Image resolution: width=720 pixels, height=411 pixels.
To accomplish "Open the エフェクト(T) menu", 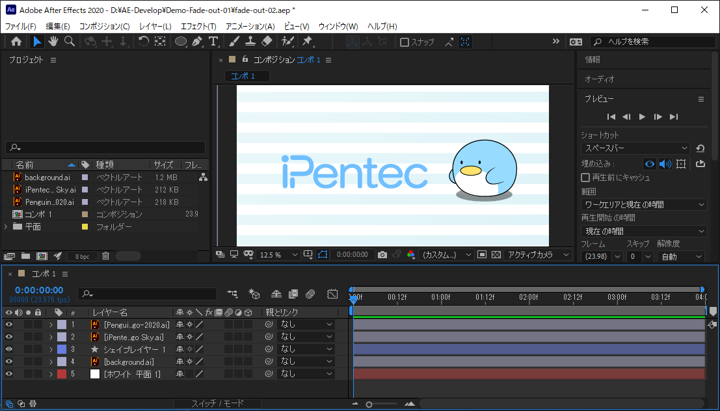I will [x=198, y=26].
